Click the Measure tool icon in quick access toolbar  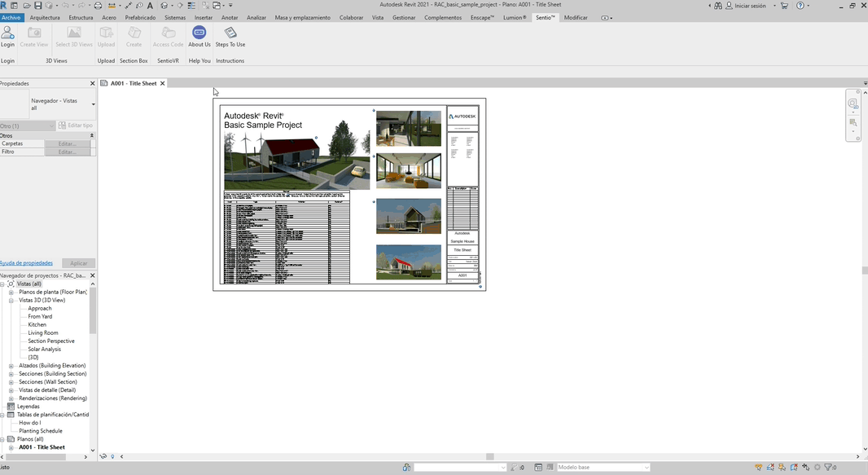pos(112,6)
